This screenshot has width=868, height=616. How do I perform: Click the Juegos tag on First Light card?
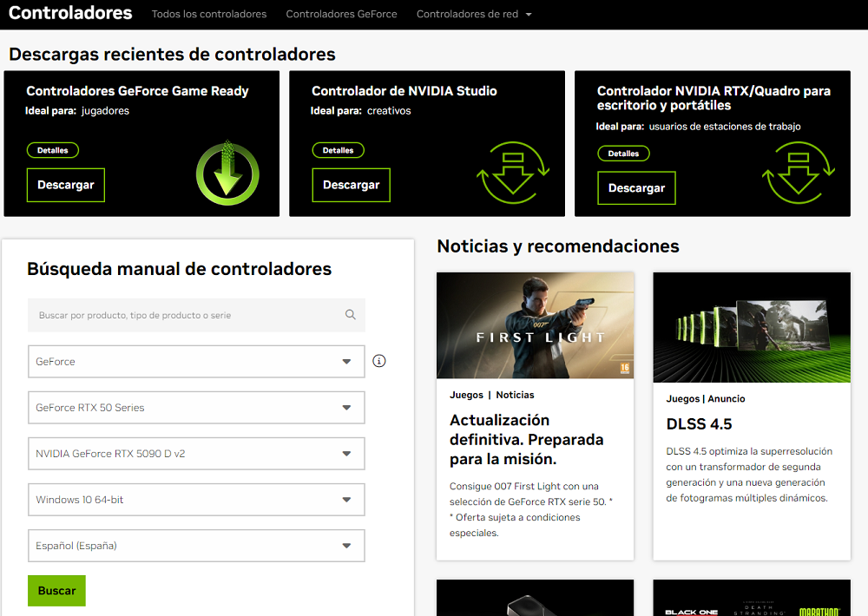coord(466,395)
